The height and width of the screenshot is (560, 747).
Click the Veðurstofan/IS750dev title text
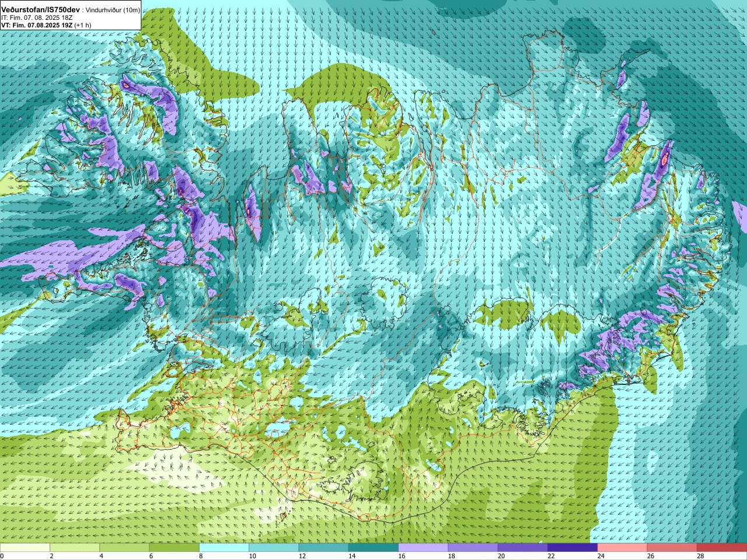(x=41, y=10)
